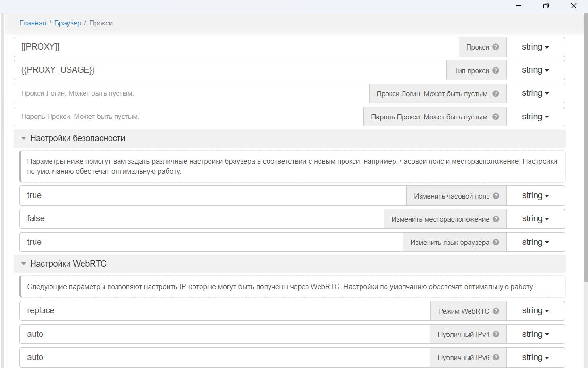Click help icon beside Изменить часовой пояс

pos(496,196)
